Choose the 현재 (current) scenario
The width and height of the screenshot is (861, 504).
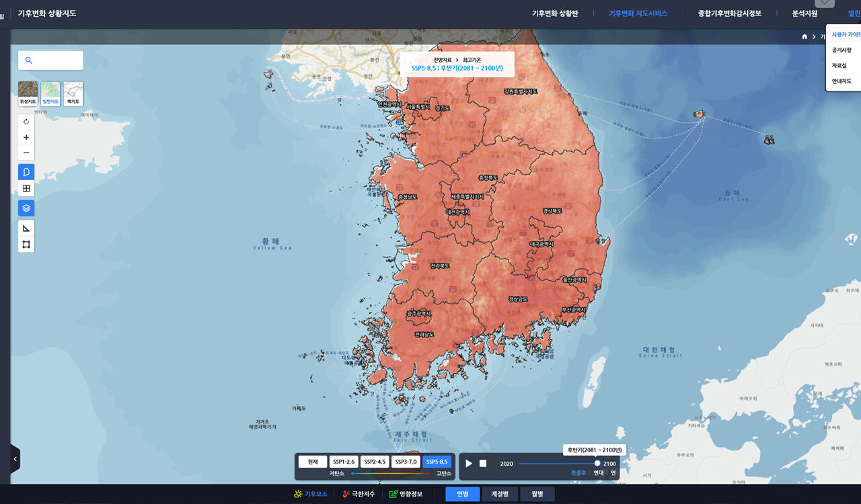click(x=312, y=462)
